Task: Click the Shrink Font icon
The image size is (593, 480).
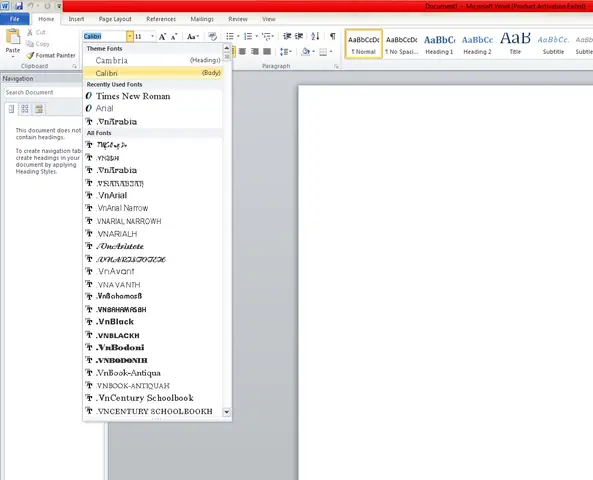Action: pos(174,37)
